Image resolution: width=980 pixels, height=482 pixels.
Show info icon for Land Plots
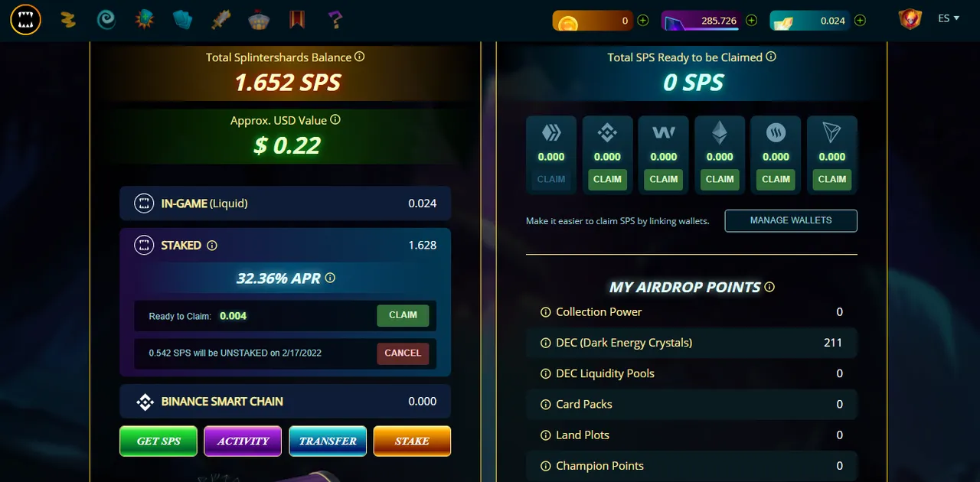pyautogui.click(x=546, y=435)
